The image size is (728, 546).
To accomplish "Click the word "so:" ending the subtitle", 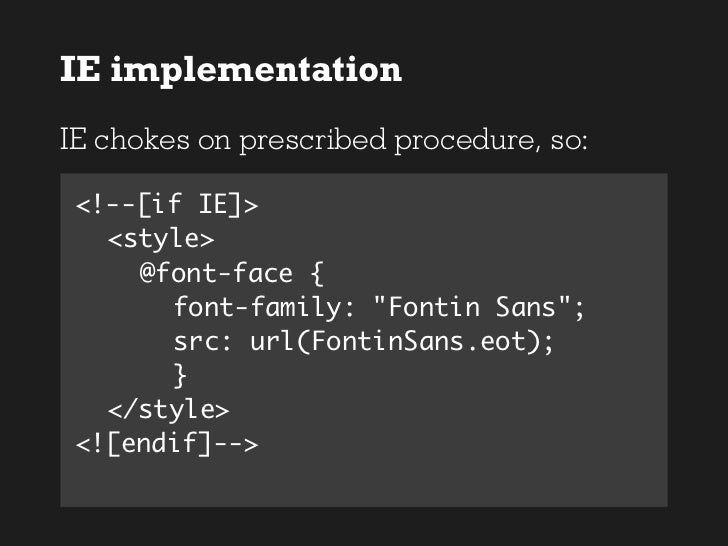I will pyautogui.click(x=569, y=140).
